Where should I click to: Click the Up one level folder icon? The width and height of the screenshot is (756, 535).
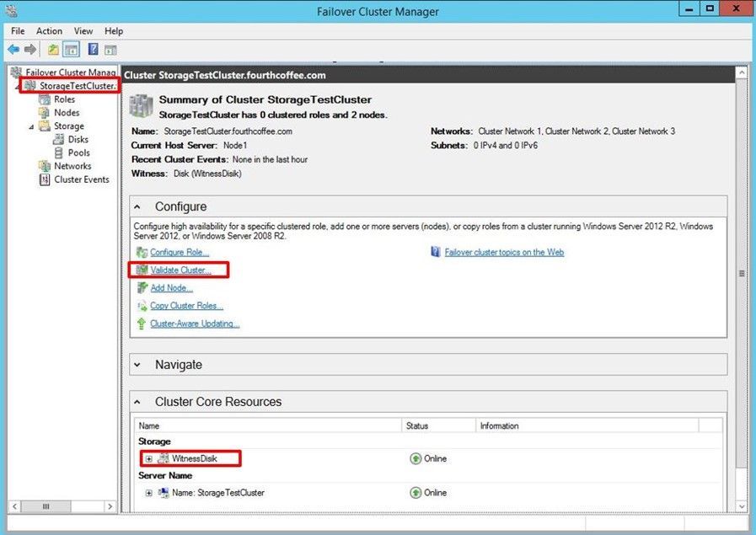point(53,49)
